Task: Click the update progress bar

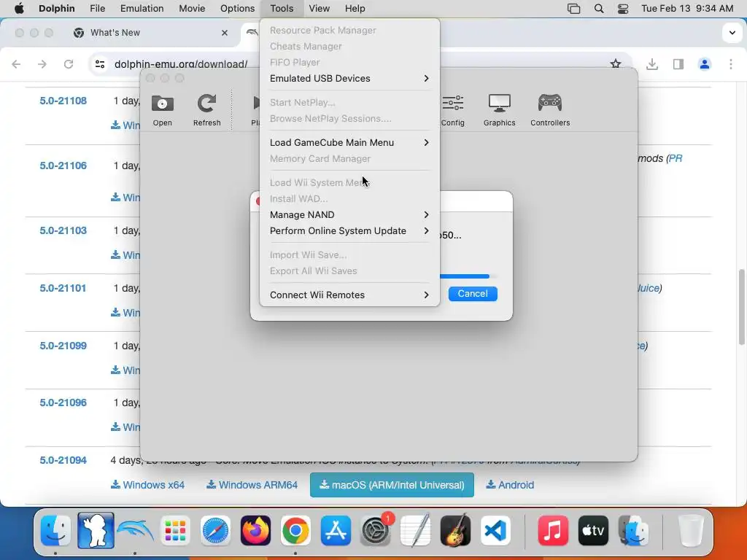Action: coord(468,276)
